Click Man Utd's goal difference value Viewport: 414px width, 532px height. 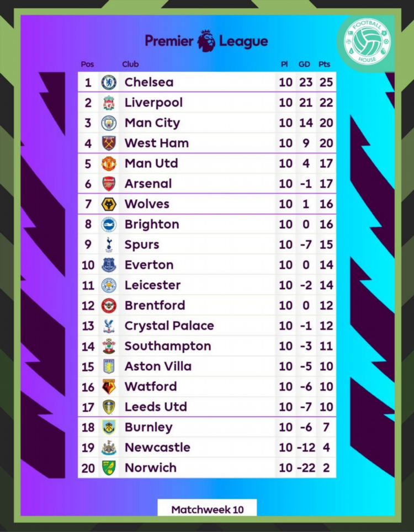[306, 163]
